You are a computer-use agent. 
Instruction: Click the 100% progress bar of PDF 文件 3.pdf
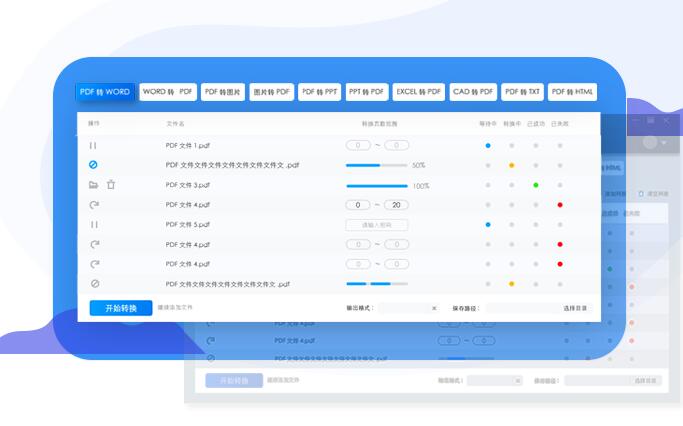tap(377, 185)
